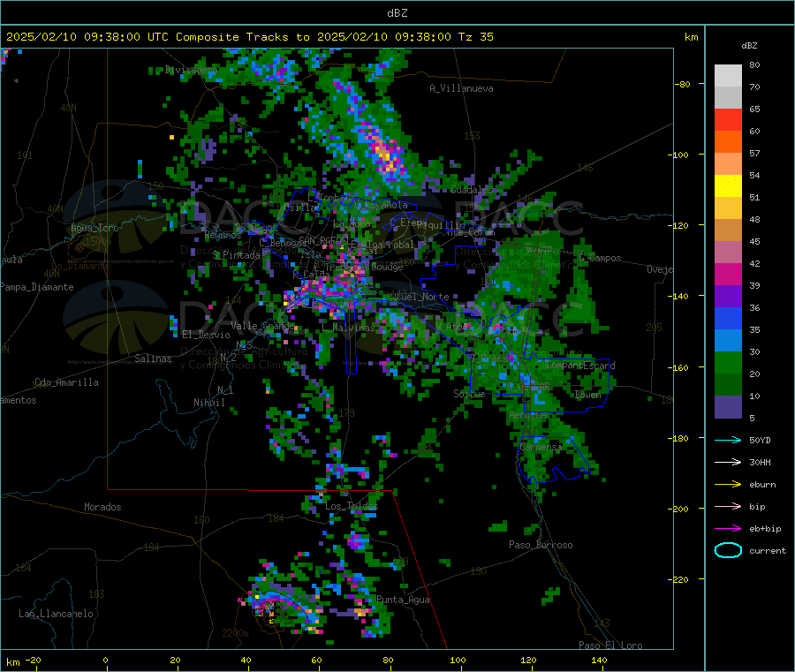Click the 'Agua_Toro' map label
Screen dimensions: 795x672
pos(95,228)
